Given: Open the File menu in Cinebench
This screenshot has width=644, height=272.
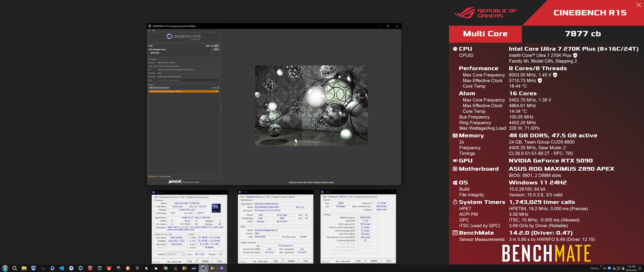Looking at the screenshot, I should (x=149, y=30).
